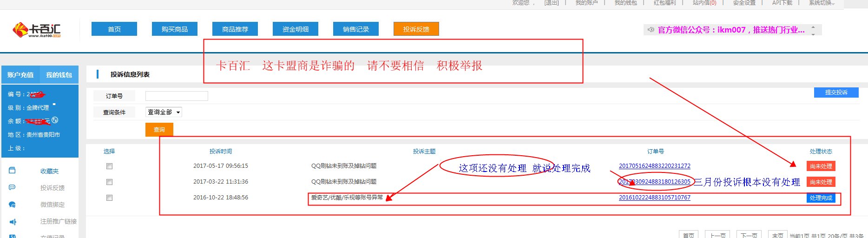Open 我的钱包 in the top bar
The width and height of the screenshot is (868, 238).
pos(625,3)
